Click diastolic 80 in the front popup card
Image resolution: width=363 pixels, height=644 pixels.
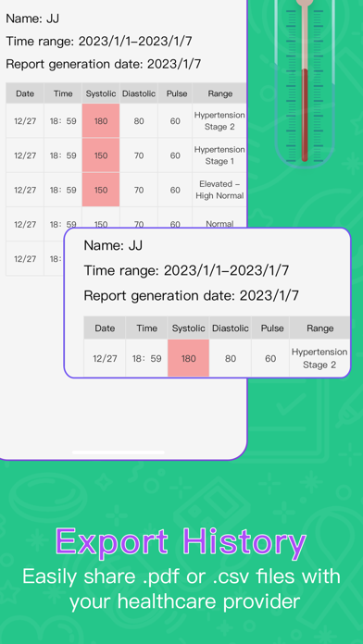(231, 359)
